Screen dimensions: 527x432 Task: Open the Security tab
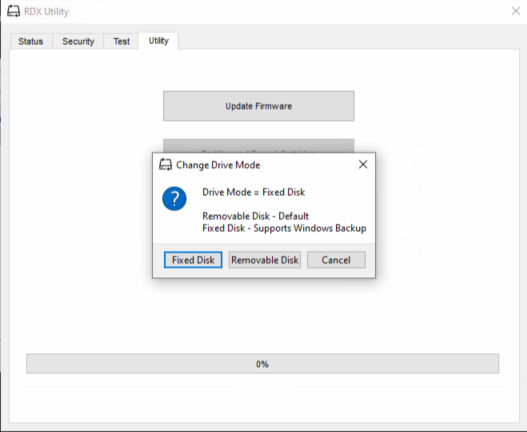click(x=78, y=41)
